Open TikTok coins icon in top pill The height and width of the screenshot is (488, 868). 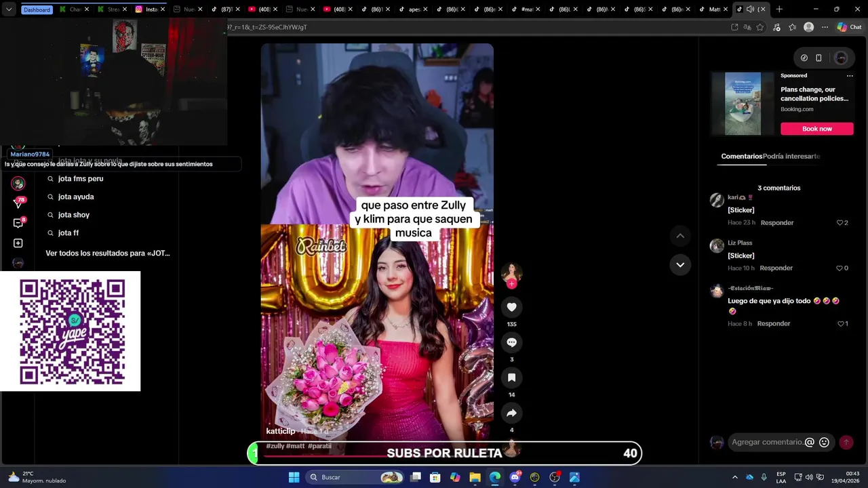point(804,58)
